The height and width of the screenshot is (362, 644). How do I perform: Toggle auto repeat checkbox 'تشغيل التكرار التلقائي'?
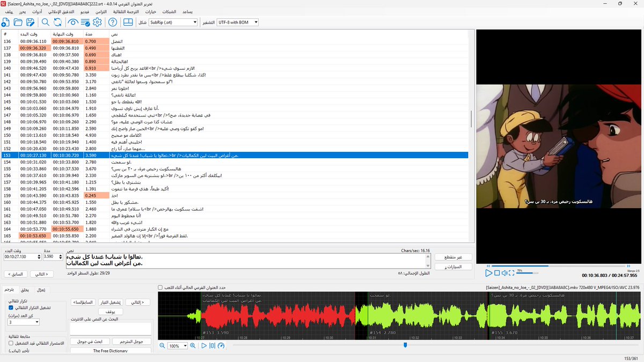(x=11, y=308)
